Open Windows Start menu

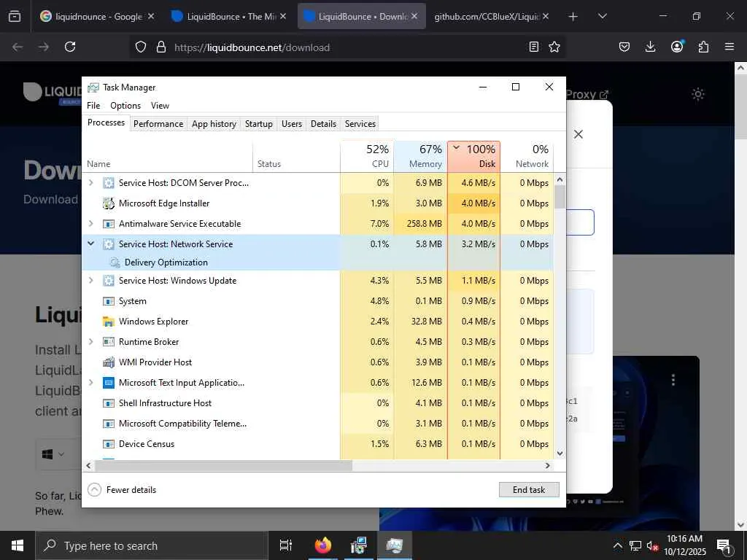coord(18,545)
